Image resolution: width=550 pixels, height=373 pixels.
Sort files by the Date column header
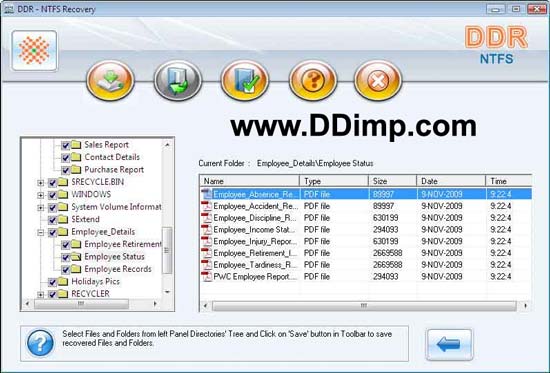(x=451, y=181)
